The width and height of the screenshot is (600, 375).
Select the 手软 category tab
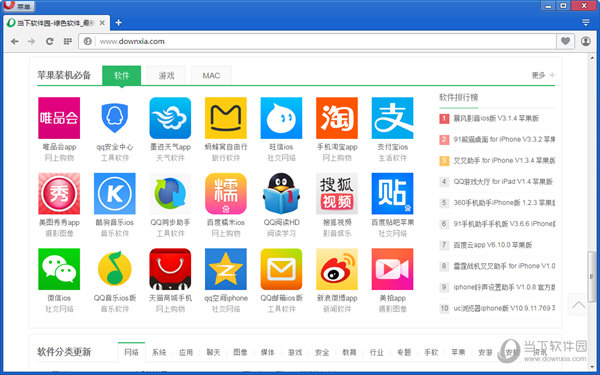click(431, 352)
